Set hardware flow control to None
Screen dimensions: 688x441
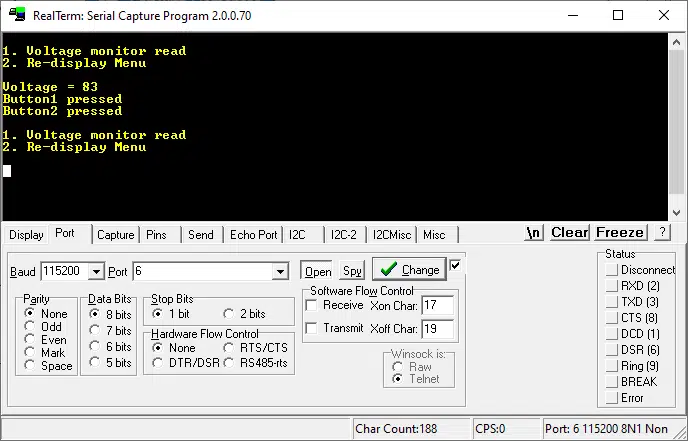pyautogui.click(x=174, y=348)
